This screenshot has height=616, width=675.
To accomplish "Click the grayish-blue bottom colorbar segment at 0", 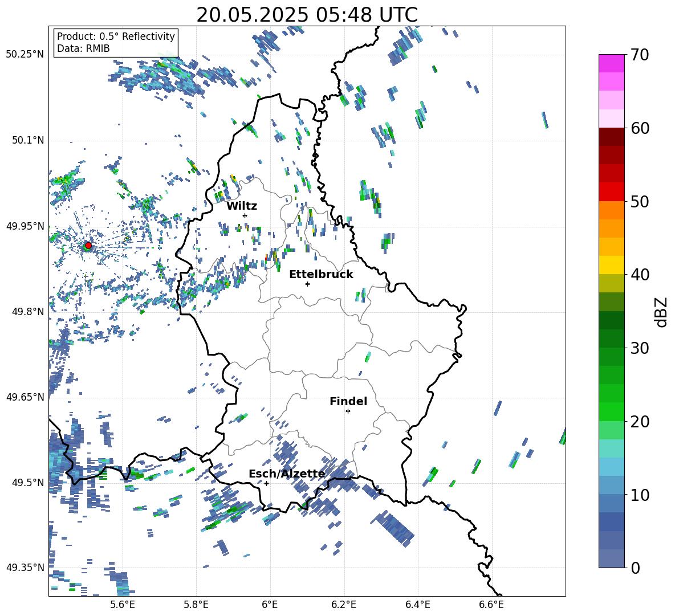I will point(612,559).
